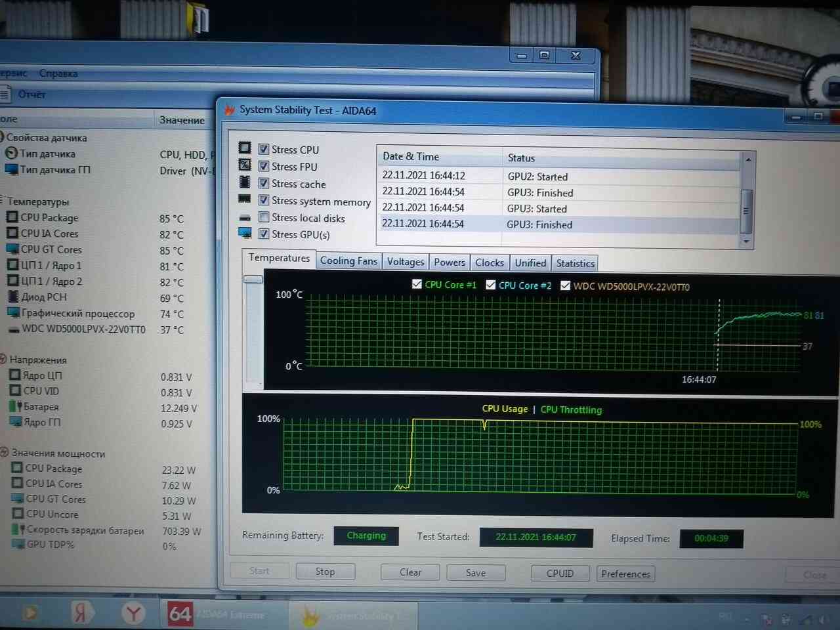Switch to the Clocks tab
Viewport: 840px width, 630px height.
(490, 262)
